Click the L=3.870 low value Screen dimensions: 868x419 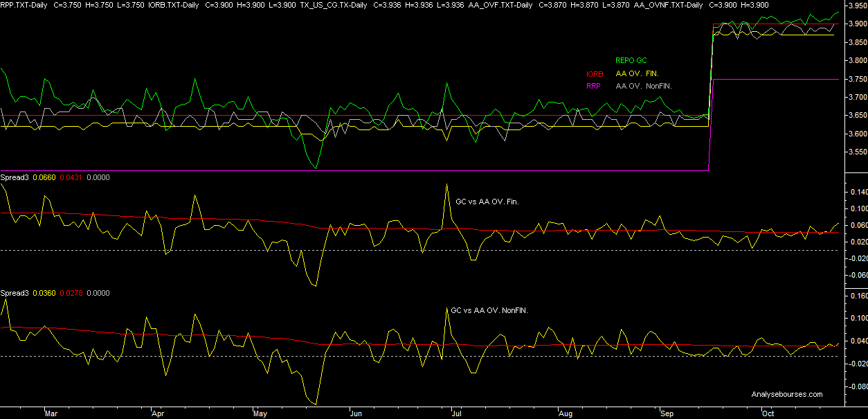click(x=617, y=4)
